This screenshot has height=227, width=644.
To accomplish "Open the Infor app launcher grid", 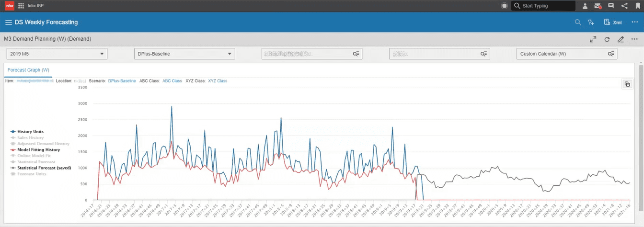I will (x=21, y=6).
